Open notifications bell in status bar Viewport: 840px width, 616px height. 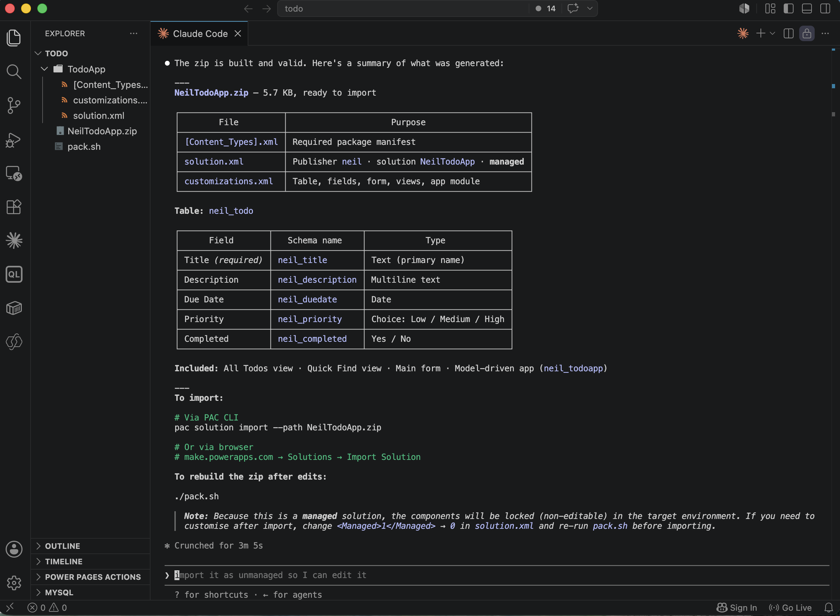(x=828, y=608)
